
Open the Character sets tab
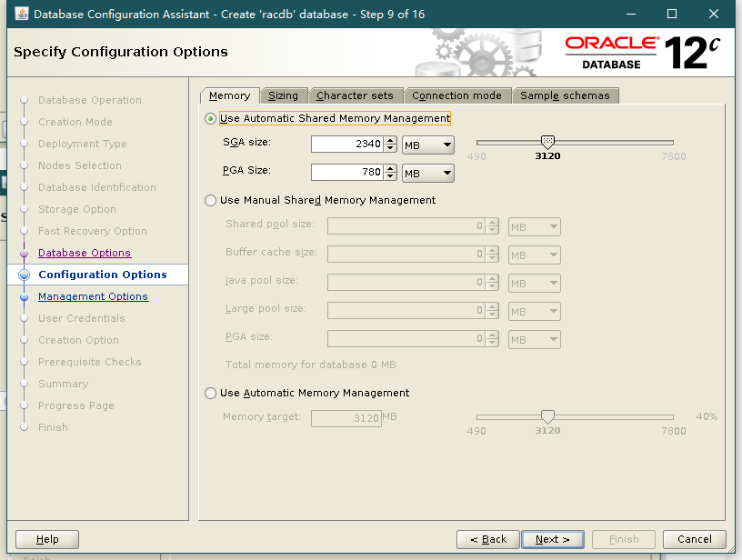(x=355, y=95)
